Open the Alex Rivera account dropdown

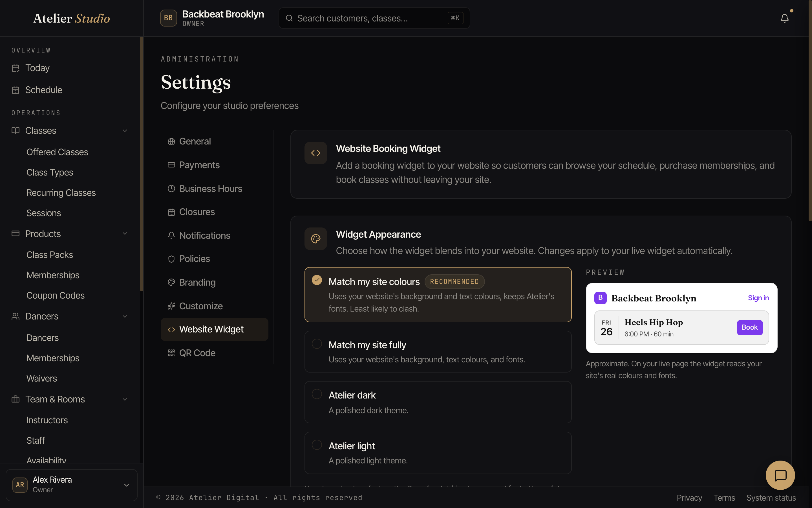71,485
